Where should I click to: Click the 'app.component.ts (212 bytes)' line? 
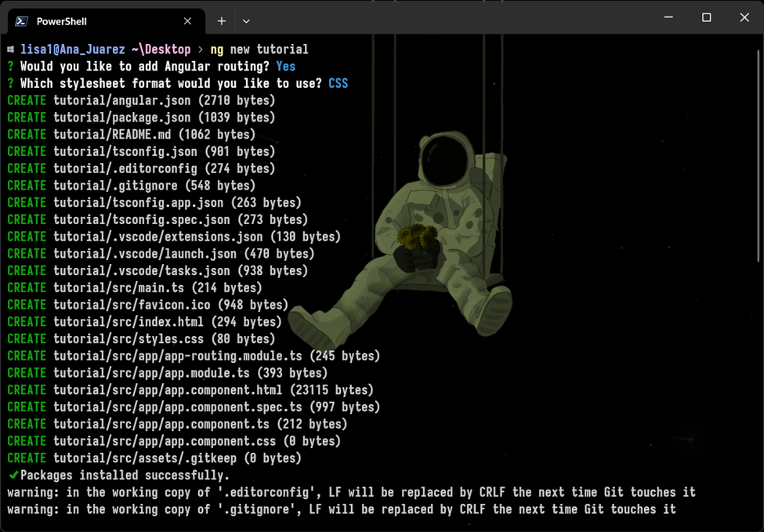click(x=177, y=425)
